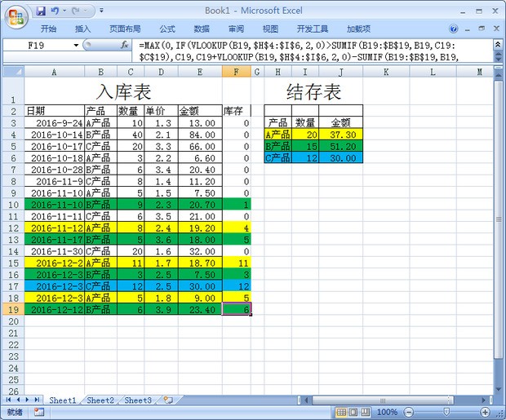
Task: Expand the formula bar with chevron button
Action: click(498, 45)
